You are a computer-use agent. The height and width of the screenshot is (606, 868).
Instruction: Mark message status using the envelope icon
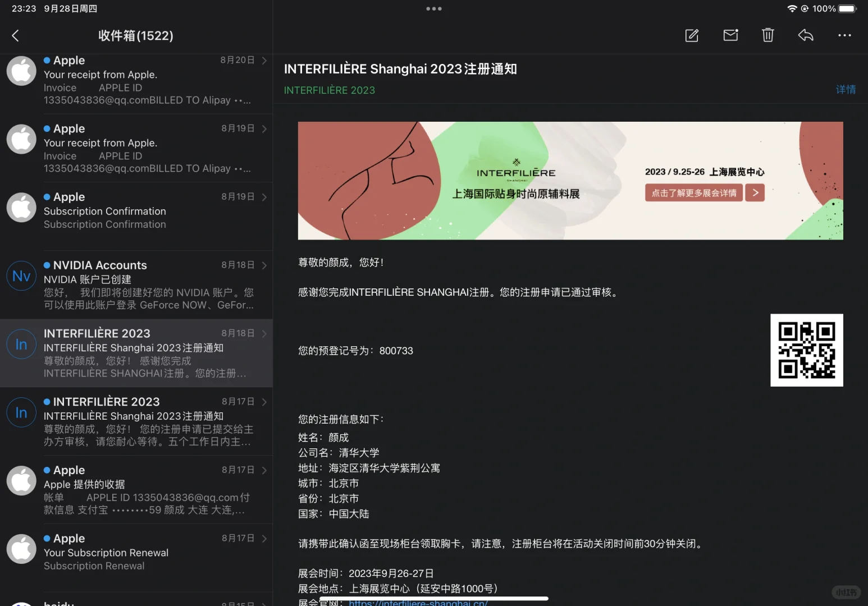tap(730, 35)
